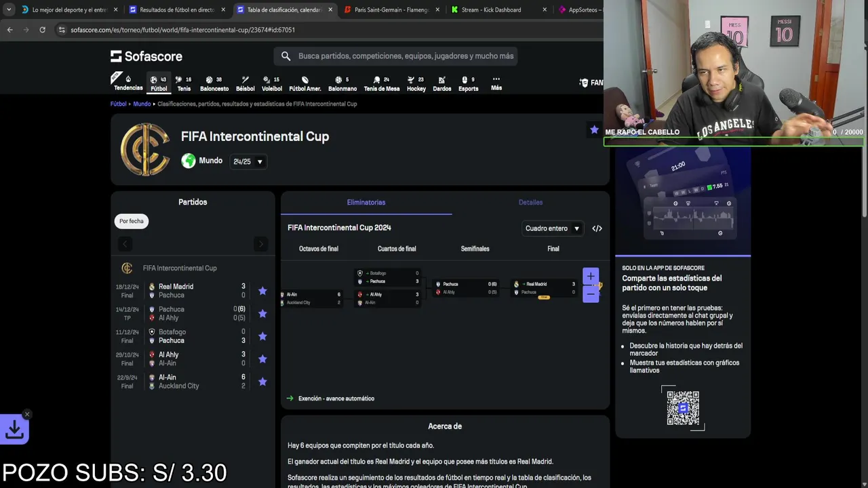The width and height of the screenshot is (868, 488).
Task: Open the Tenis sport section
Action: [184, 83]
